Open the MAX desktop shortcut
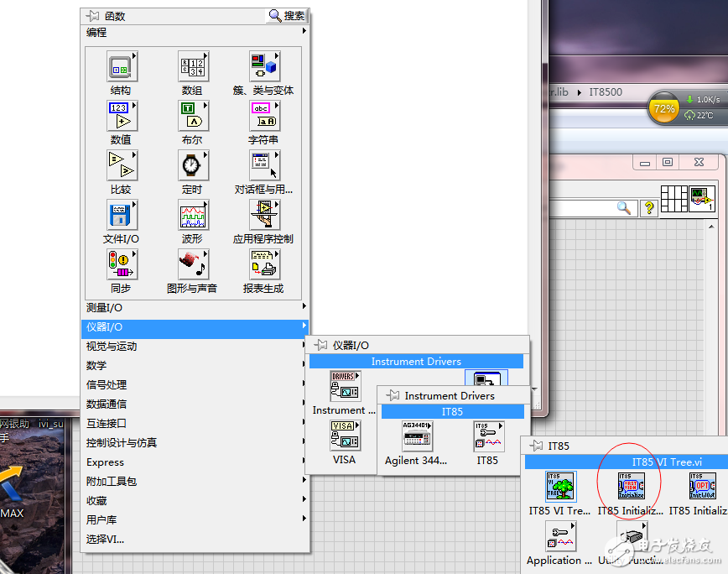This screenshot has height=574, width=728. (x=11, y=493)
